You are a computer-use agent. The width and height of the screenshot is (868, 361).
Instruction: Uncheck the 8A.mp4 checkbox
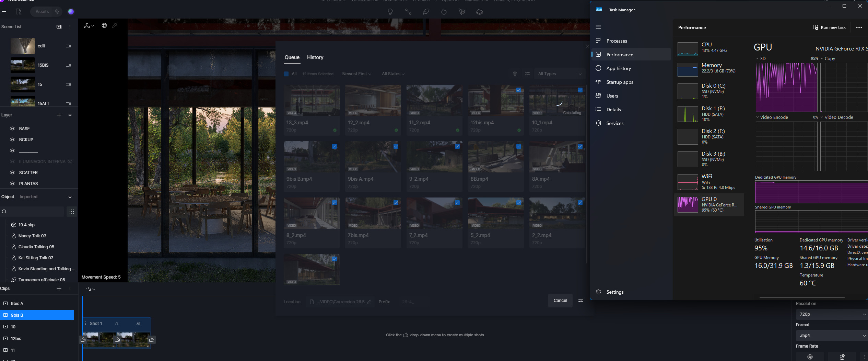(580, 146)
